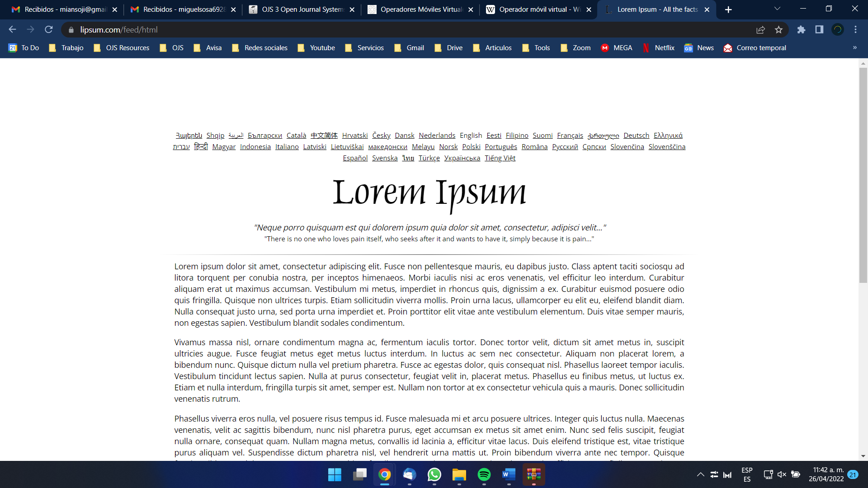Open site information via the lock icon

(x=71, y=30)
